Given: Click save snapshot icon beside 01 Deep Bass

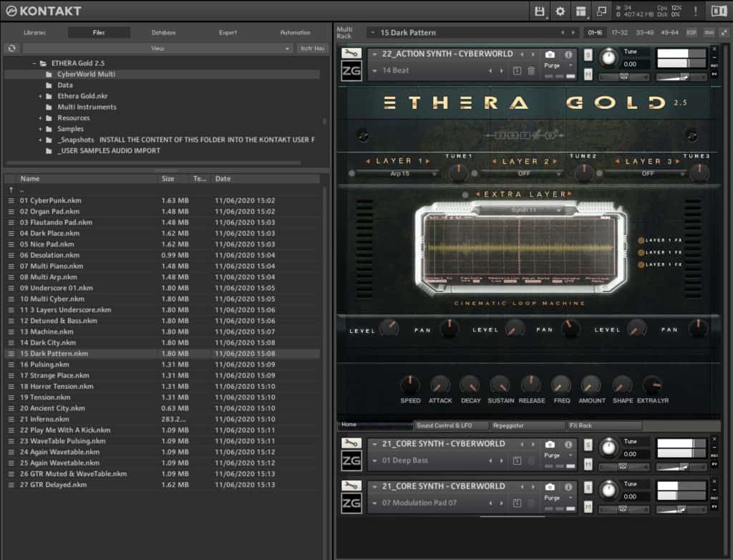Looking at the screenshot, I should tap(517, 460).
